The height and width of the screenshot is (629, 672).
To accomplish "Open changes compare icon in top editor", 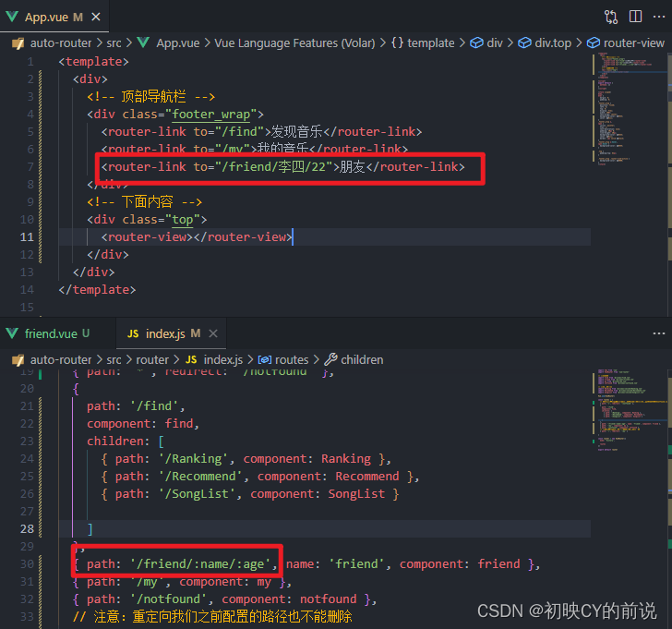I will pyautogui.click(x=611, y=17).
